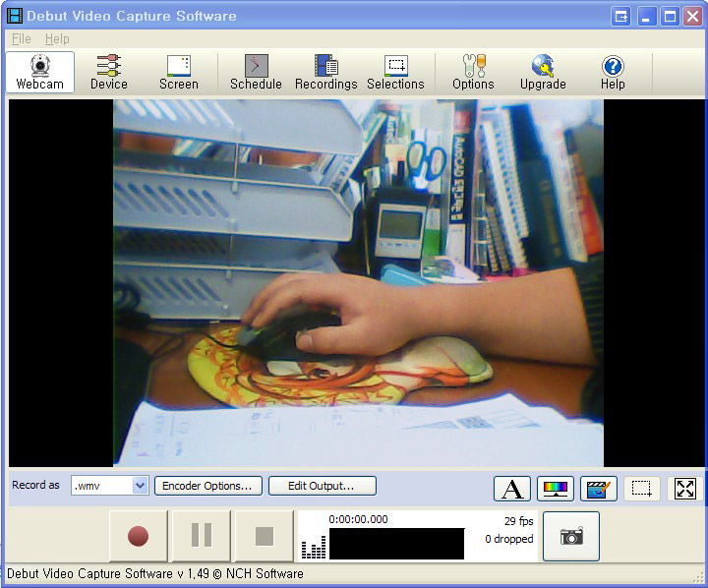Image resolution: width=708 pixels, height=588 pixels.
Task: Start recording with the red button
Action: [139, 537]
